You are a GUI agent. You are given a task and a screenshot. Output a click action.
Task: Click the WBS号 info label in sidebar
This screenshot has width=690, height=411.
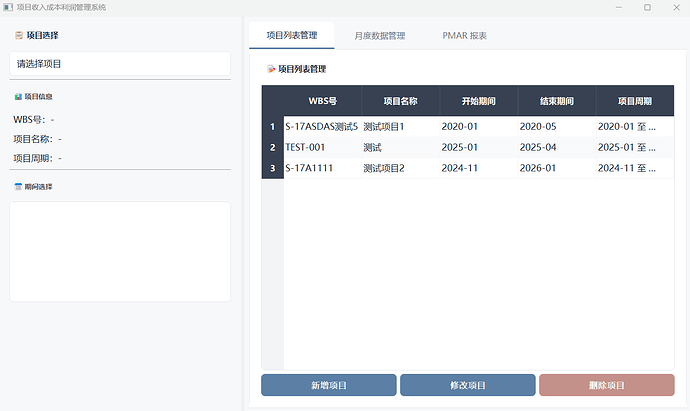point(34,120)
